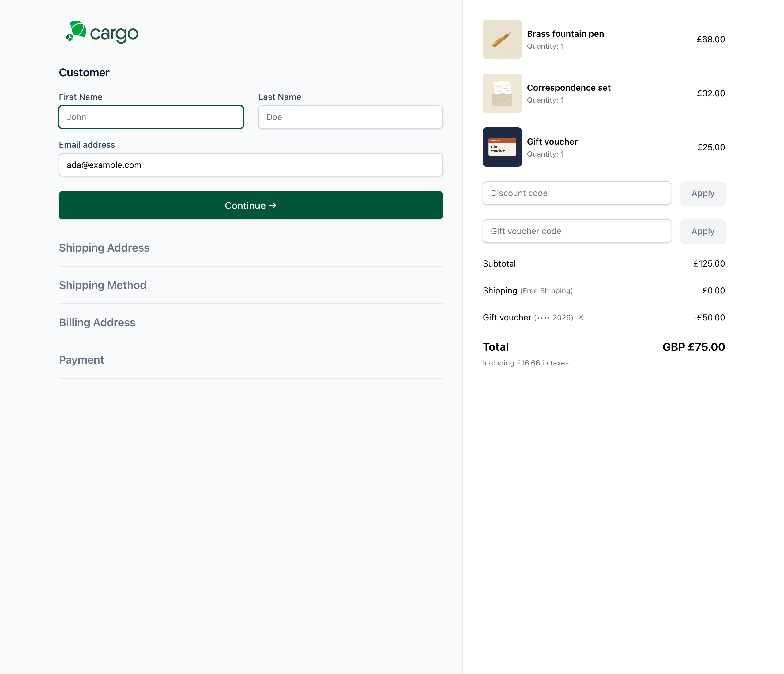Click the Gift voucher product title
Screen dimensions: 784x674
tap(552, 142)
